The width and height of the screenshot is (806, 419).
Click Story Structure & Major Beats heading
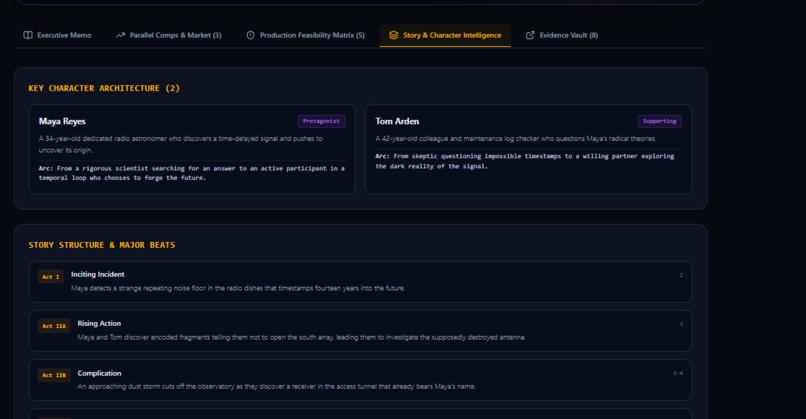point(102,245)
